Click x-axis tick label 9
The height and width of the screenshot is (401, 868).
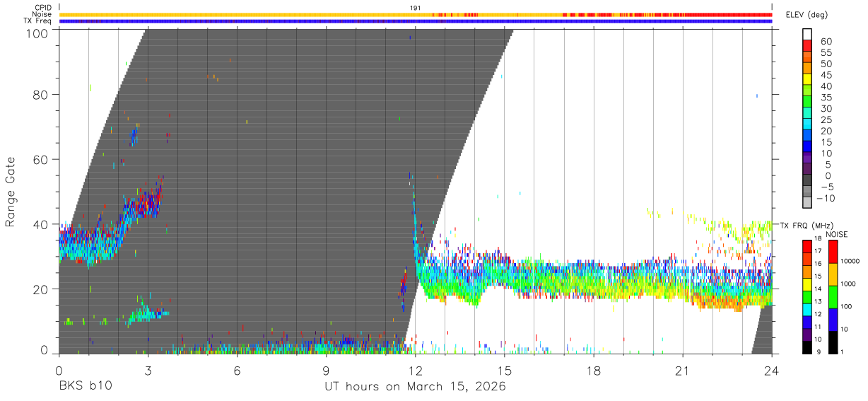[326, 371]
